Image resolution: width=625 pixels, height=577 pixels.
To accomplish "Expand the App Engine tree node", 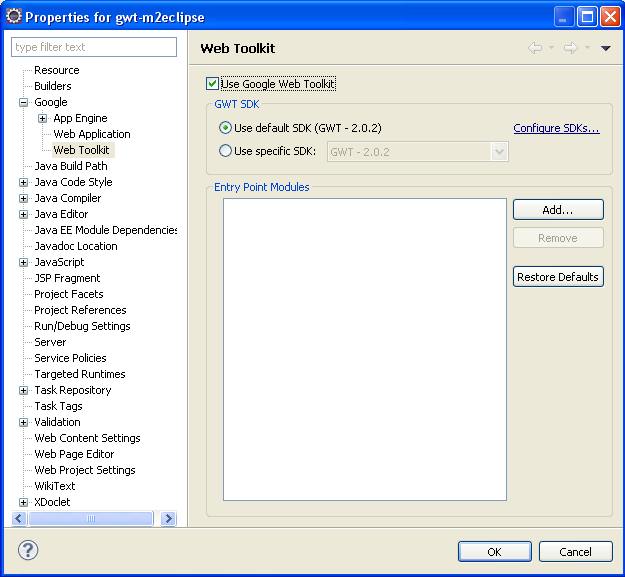I will pos(43,118).
